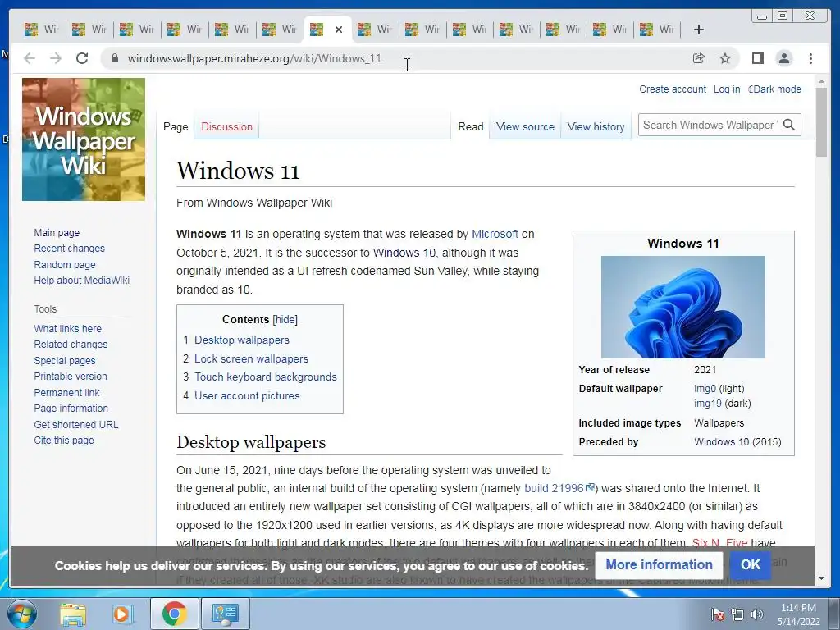Jump to Desktop wallpapers contents entry
Screen dimensions: 840x630
[242, 340]
